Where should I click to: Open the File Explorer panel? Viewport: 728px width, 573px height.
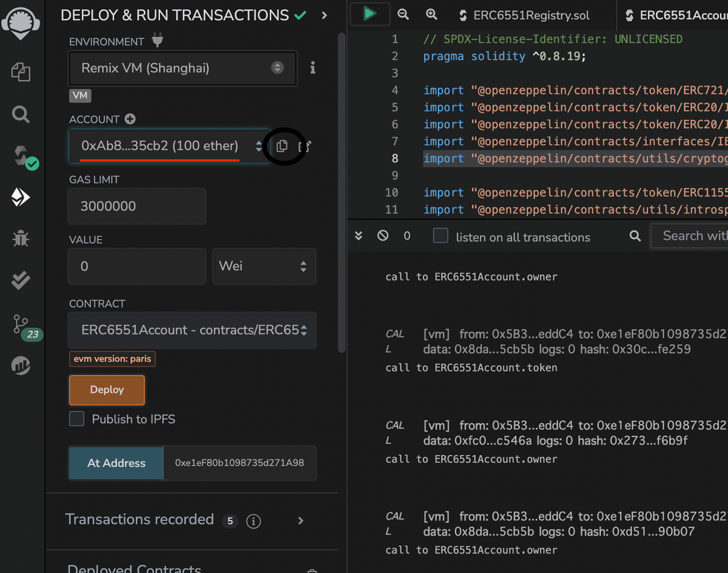21,72
